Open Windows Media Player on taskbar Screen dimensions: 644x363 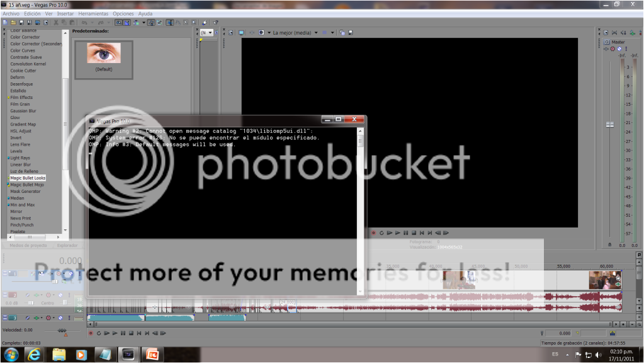(81, 354)
